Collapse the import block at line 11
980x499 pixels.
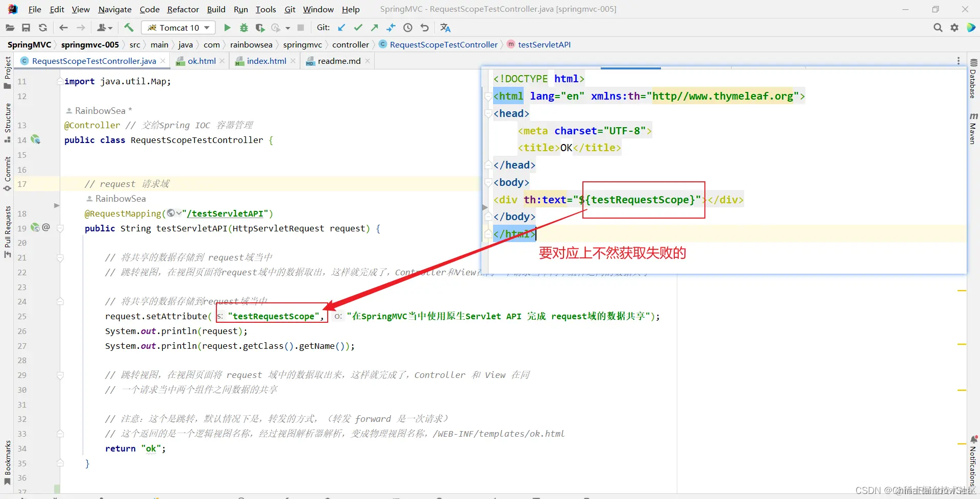tap(60, 81)
